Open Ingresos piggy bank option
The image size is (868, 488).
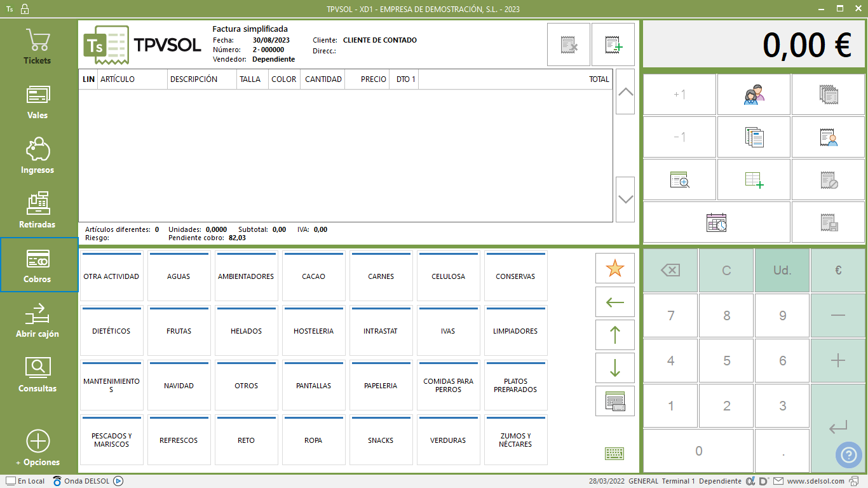[x=38, y=156]
